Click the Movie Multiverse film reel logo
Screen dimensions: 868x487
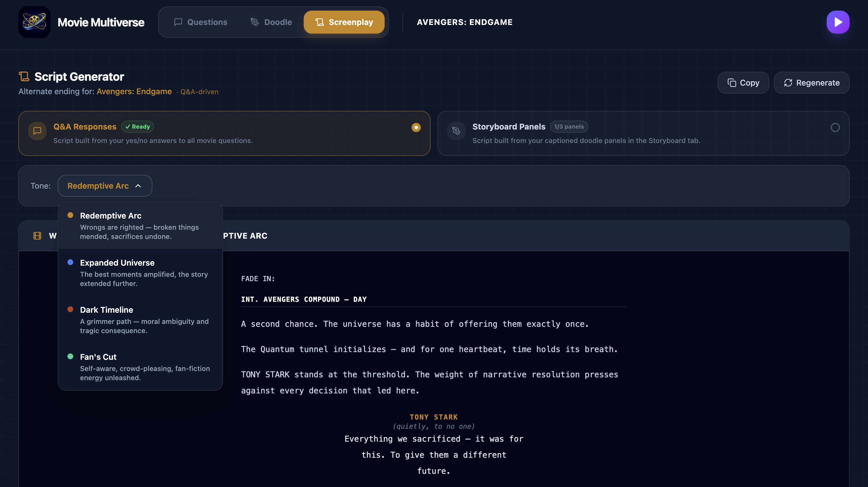click(34, 22)
